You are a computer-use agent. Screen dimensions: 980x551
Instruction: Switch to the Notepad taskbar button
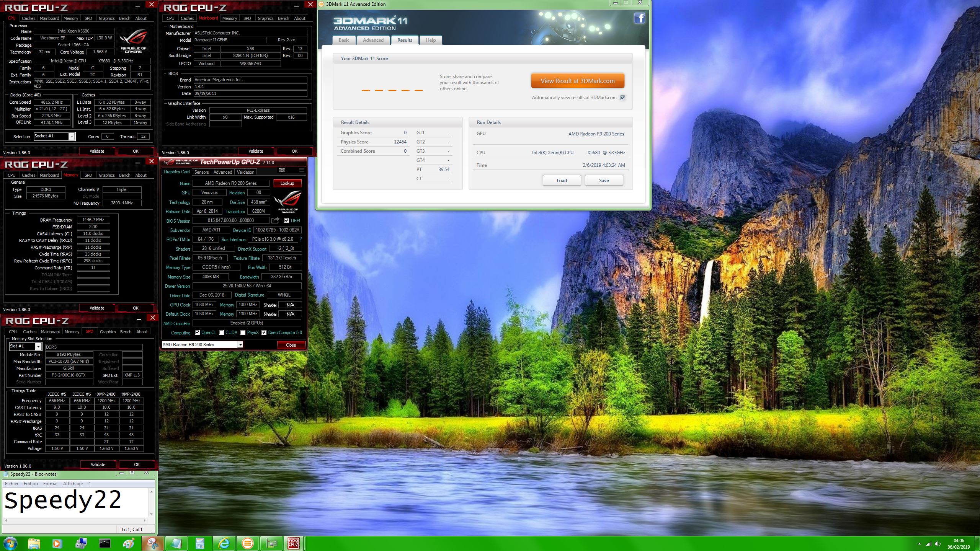point(176,543)
